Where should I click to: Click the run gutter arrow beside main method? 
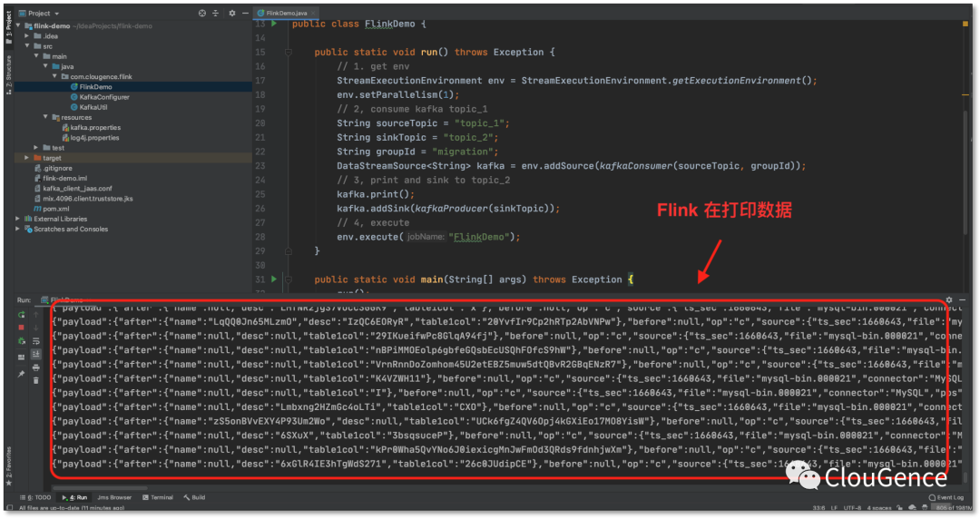click(274, 279)
